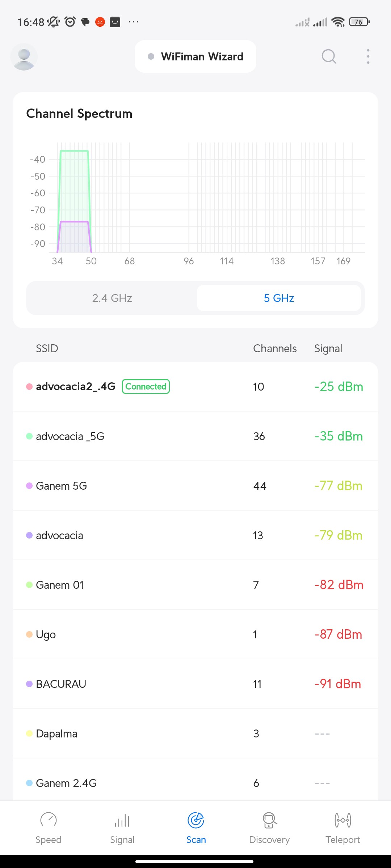This screenshot has width=391, height=868.
Task: Tap the search magnifier icon
Action: click(329, 56)
